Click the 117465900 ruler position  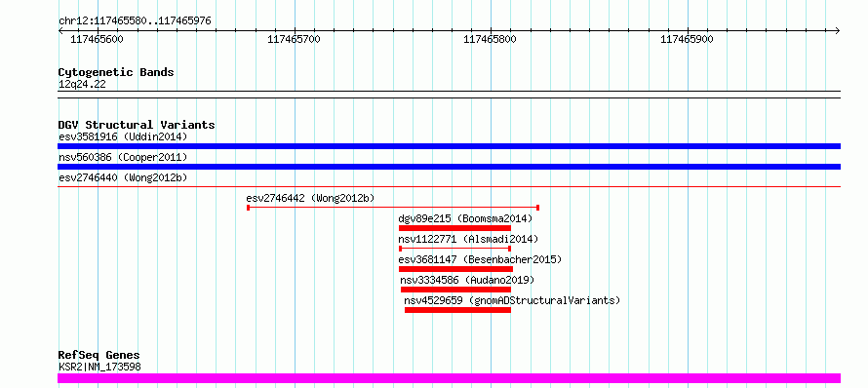[x=687, y=39]
